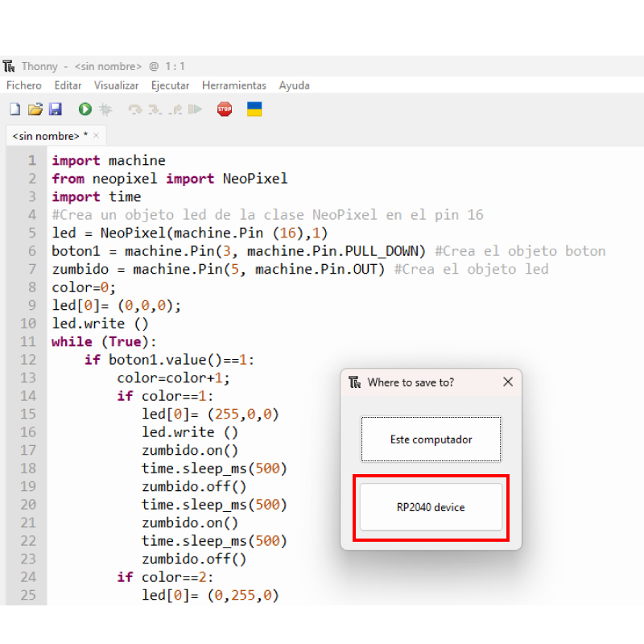Screen dimensions: 644x644
Task: Click the Step into debug icon
Action: (155, 109)
